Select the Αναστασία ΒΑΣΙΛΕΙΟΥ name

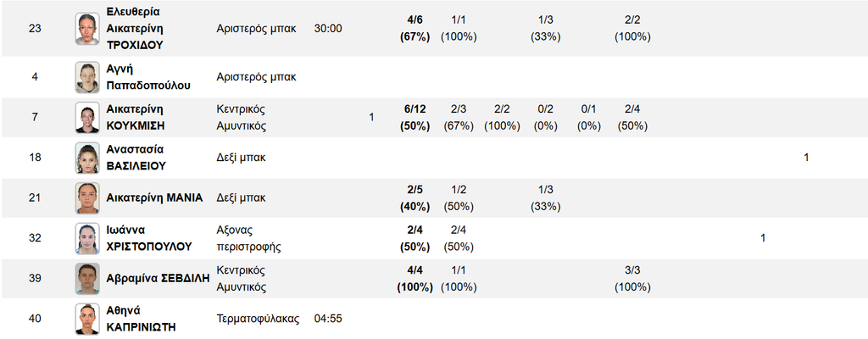(x=136, y=158)
